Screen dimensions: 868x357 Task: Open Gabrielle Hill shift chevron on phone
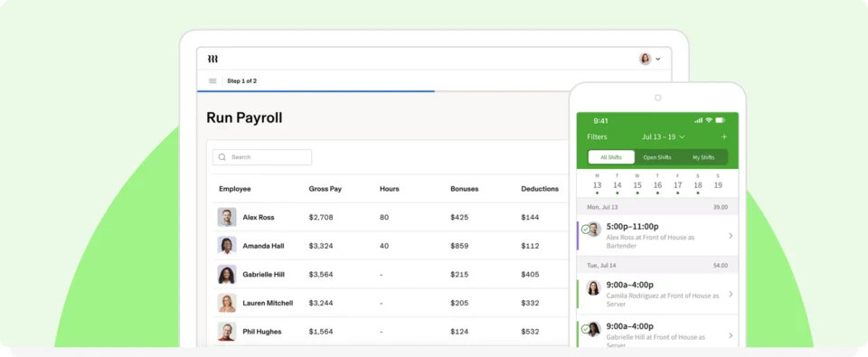(731, 335)
